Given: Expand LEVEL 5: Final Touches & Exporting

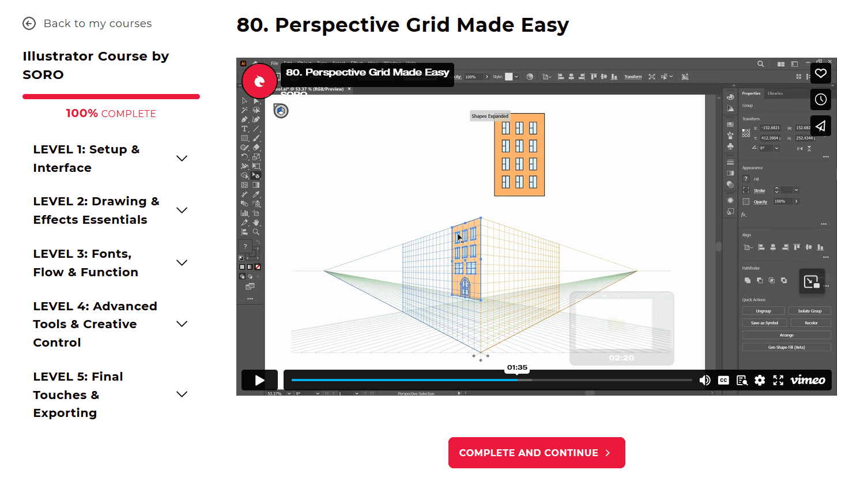Looking at the screenshot, I should [111, 394].
